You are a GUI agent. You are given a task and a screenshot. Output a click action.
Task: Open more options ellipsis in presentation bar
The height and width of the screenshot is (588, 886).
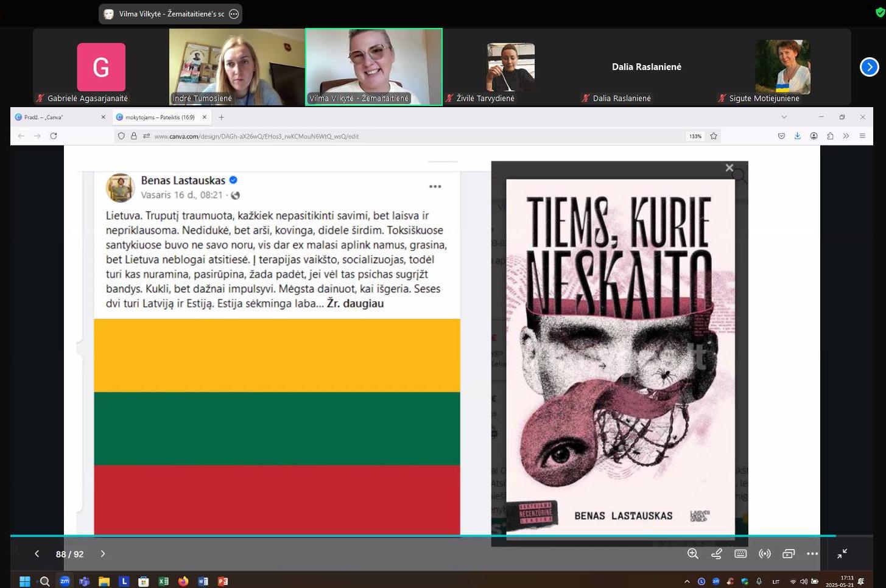point(812,553)
